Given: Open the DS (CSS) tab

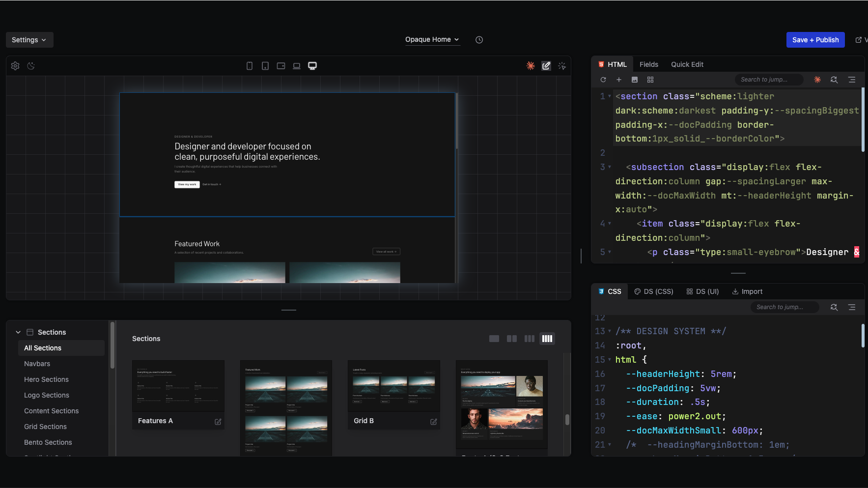Looking at the screenshot, I should tap(654, 291).
